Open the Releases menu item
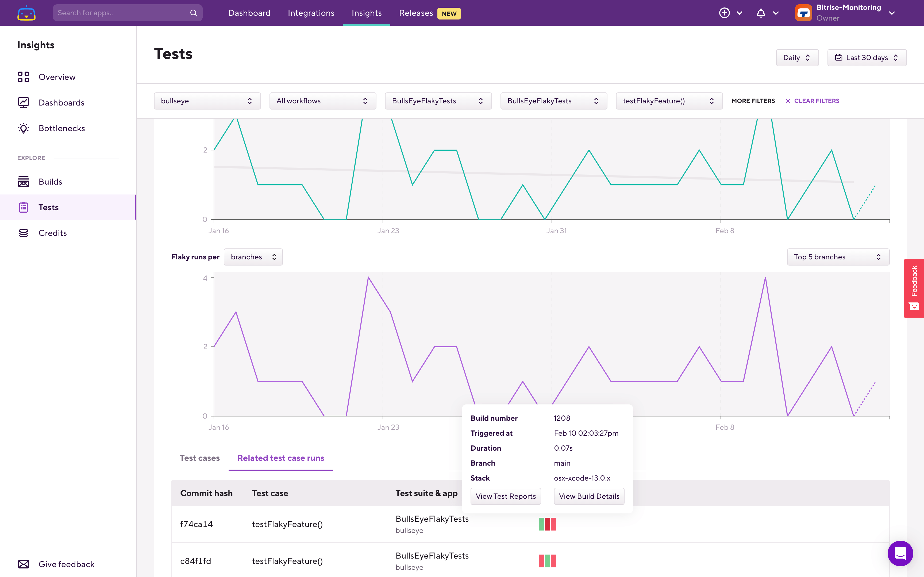924x577 pixels. [x=416, y=13]
